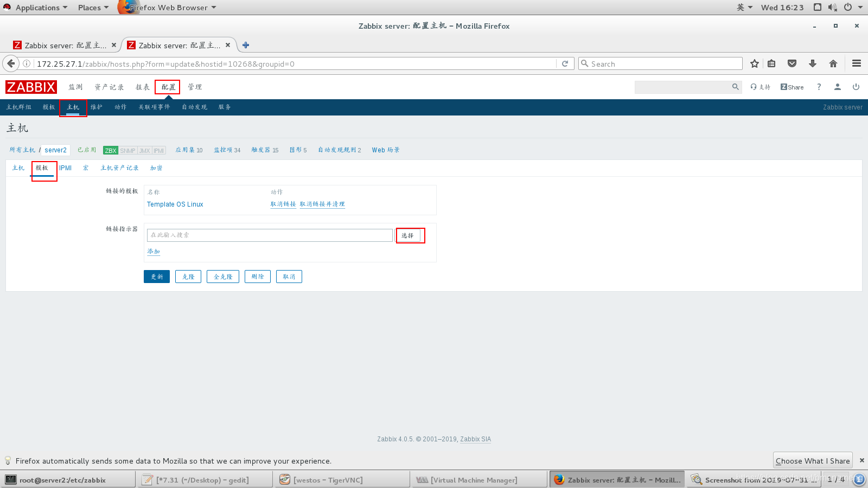This screenshot has width=868, height=488.
Task: Open the downloads arrow icon
Action: point(813,63)
